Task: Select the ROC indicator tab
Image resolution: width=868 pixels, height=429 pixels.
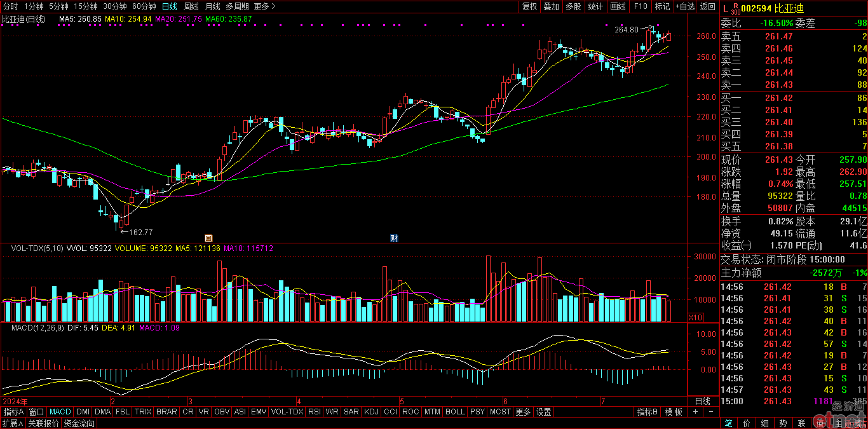Action: (x=411, y=412)
